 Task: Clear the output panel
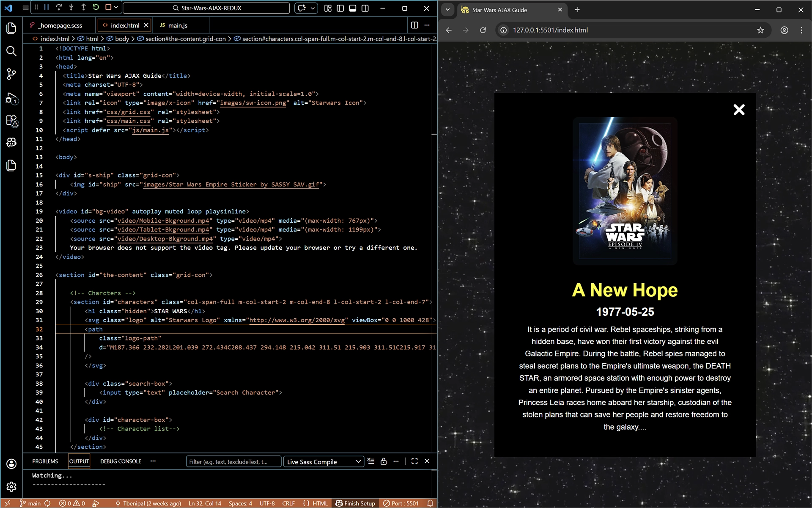(x=371, y=461)
